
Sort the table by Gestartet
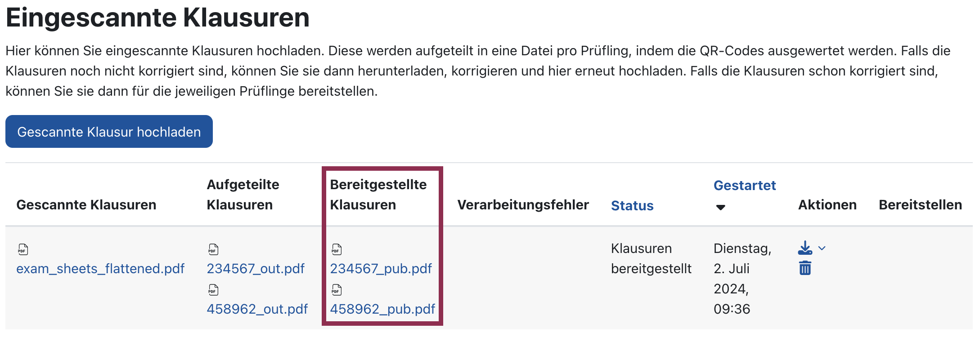coord(745,185)
